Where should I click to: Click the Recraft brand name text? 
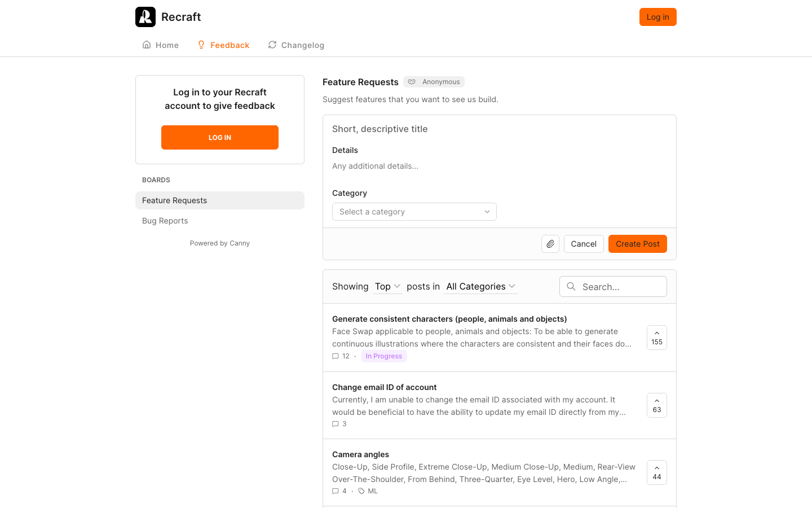pos(181,17)
